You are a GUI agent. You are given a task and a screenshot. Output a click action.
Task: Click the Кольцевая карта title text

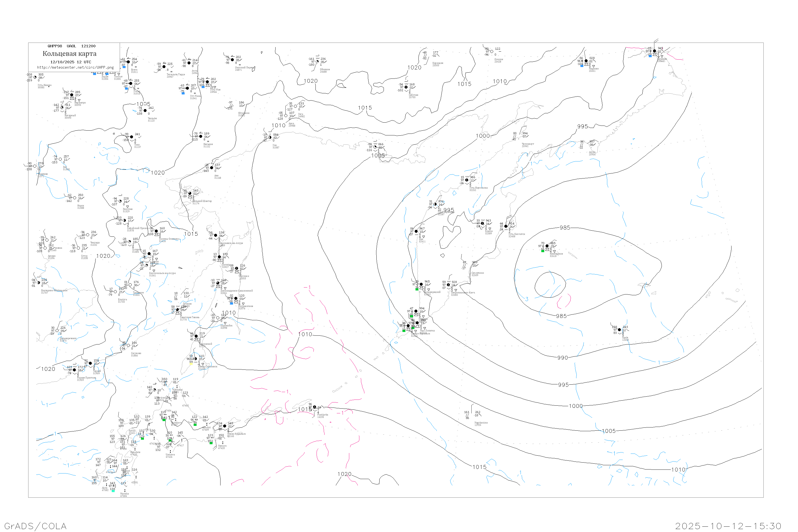tap(69, 54)
